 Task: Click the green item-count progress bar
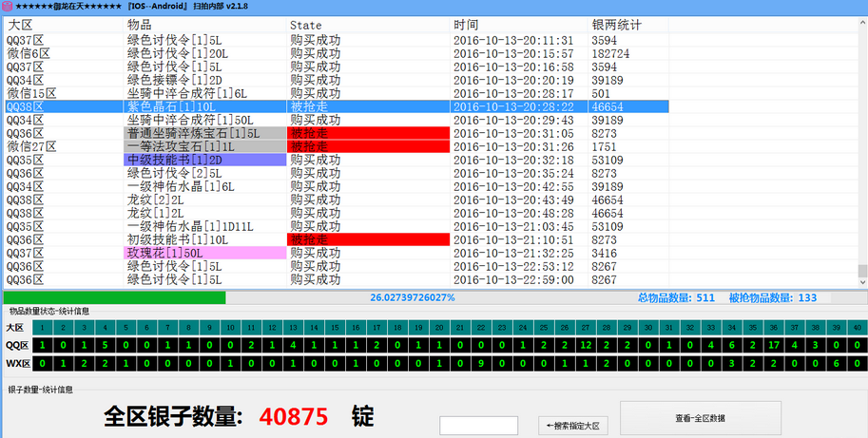[x=114, y=297]
